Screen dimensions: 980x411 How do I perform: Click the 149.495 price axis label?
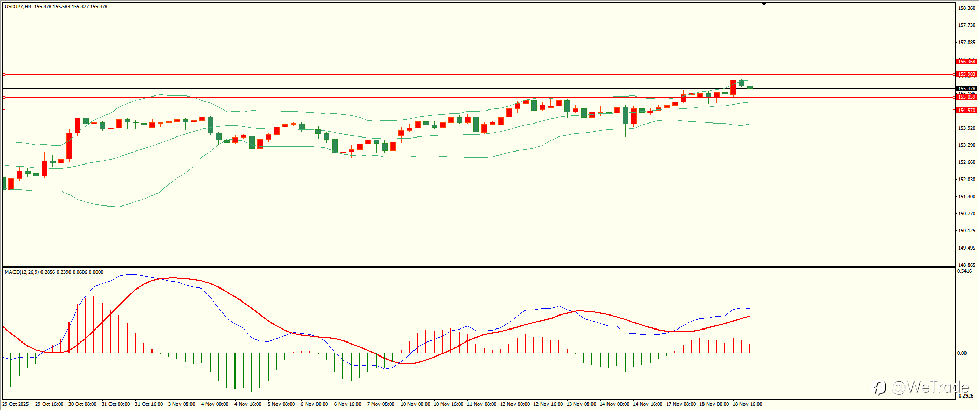[x=967, y=248]
